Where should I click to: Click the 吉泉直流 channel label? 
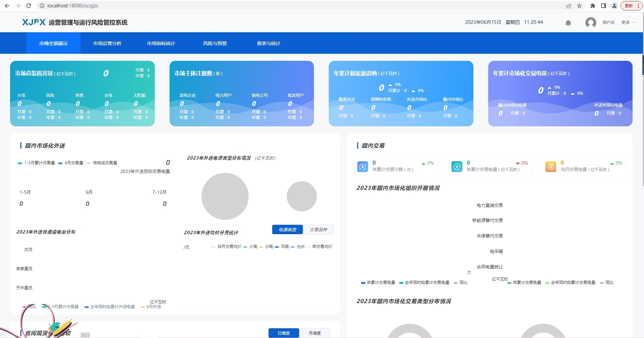click(24, 269)
